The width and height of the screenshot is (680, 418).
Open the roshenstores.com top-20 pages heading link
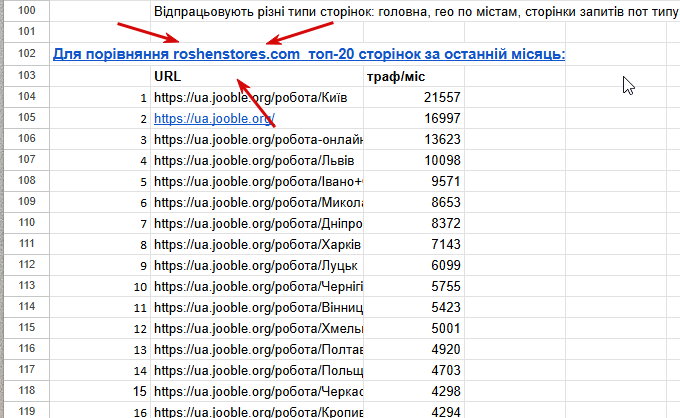309,54
